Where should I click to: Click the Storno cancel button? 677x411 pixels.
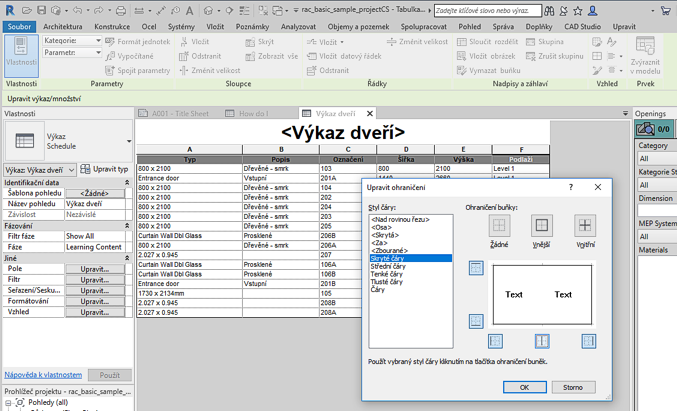pos(572,387)
